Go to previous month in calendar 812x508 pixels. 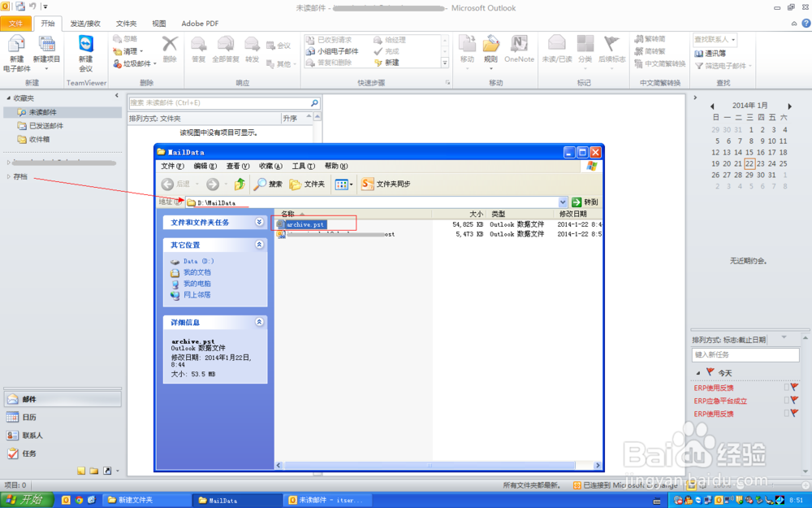click(x=712, y=106)
